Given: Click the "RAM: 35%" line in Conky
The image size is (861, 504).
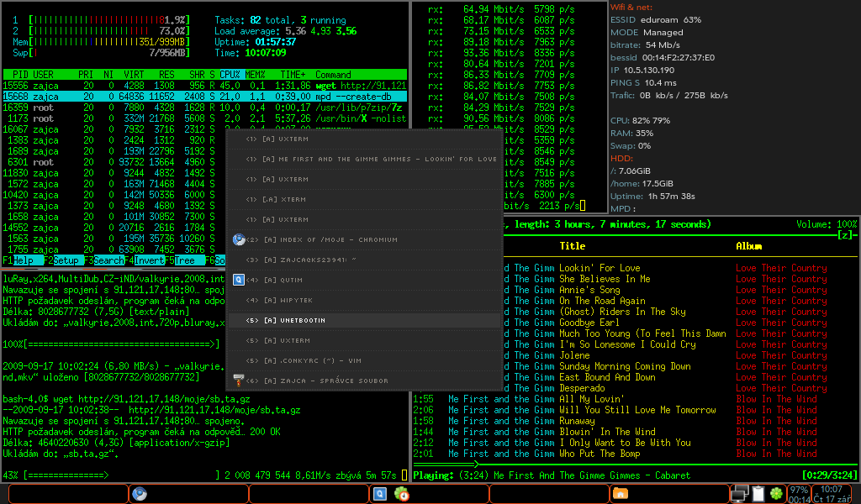Looking at the screenshot, I should click(x=632, y=134).
